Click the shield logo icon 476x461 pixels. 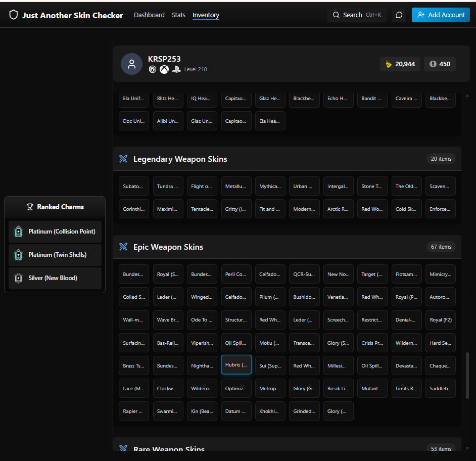13,15
